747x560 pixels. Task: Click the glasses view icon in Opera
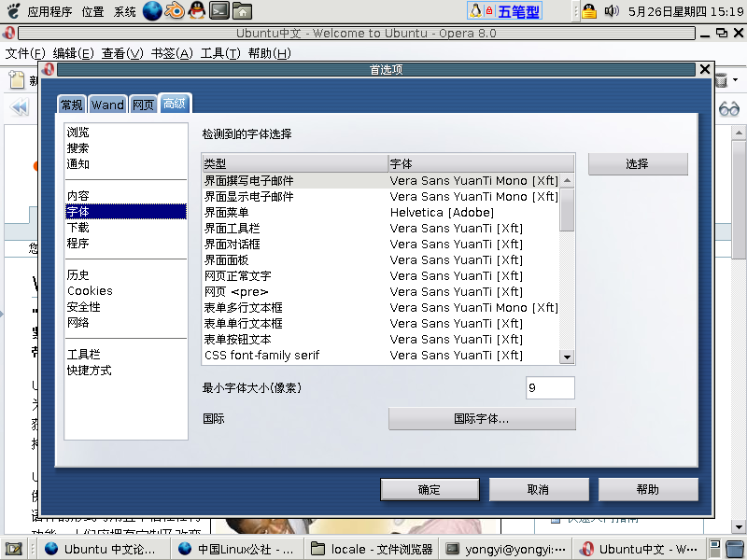[x=729, y=109]
